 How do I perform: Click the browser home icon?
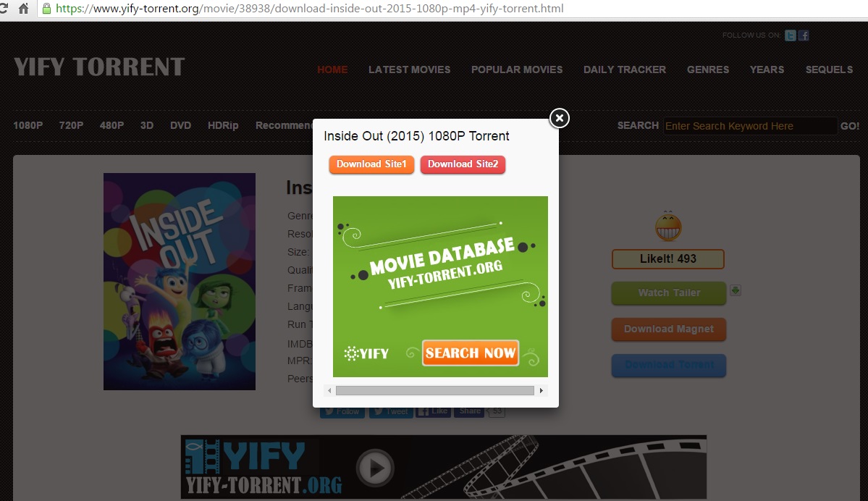tap(23, 8)
